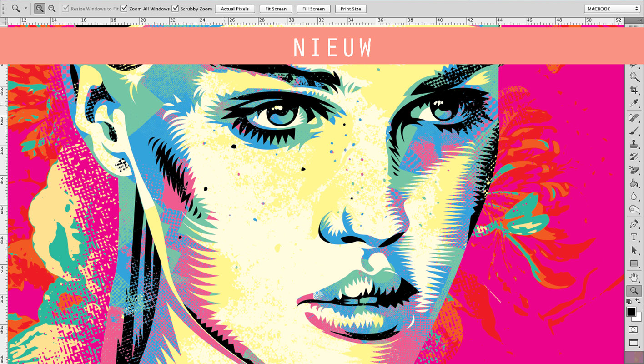
Task: Select the Pen tool
Action: point(634,224)
